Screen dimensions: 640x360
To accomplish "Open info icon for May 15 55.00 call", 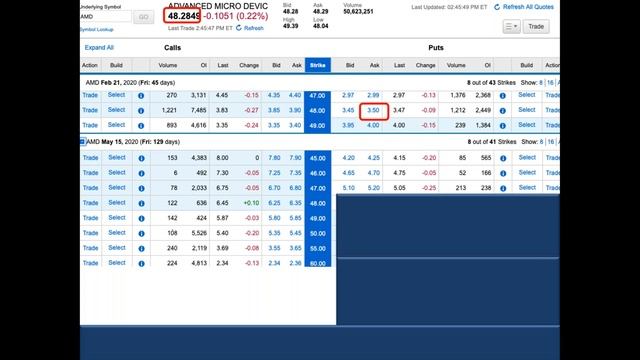I will coord(141,249).
